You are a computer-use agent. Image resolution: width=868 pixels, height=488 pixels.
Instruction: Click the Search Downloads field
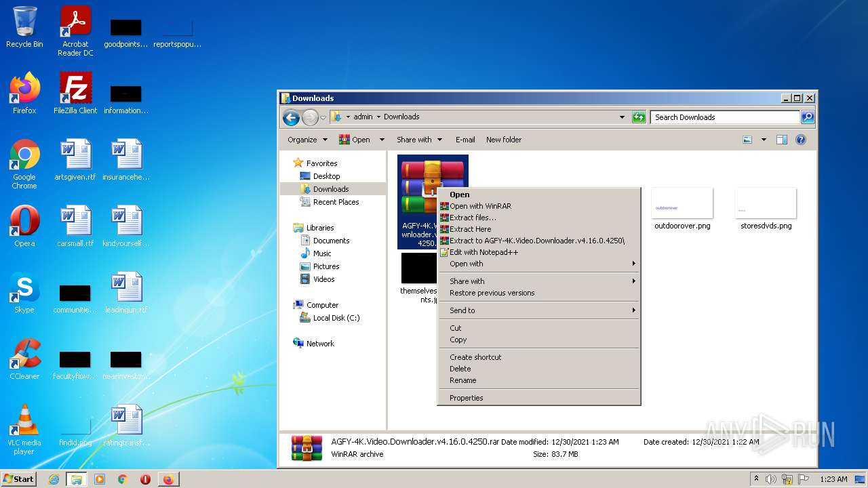pyautogui.click(x=725, y=117)
